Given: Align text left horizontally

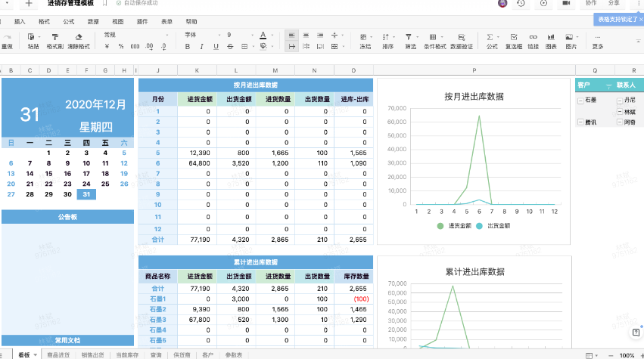Looking at the screenshot, I should click(x=291, y=36).
